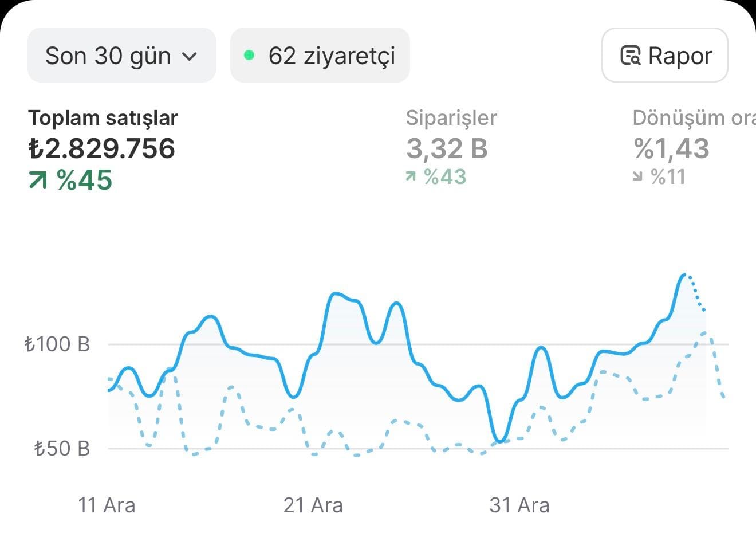Click the 3,32 B orders value
The width and height of the screenshot is (756, 557).
coord(447,148)
